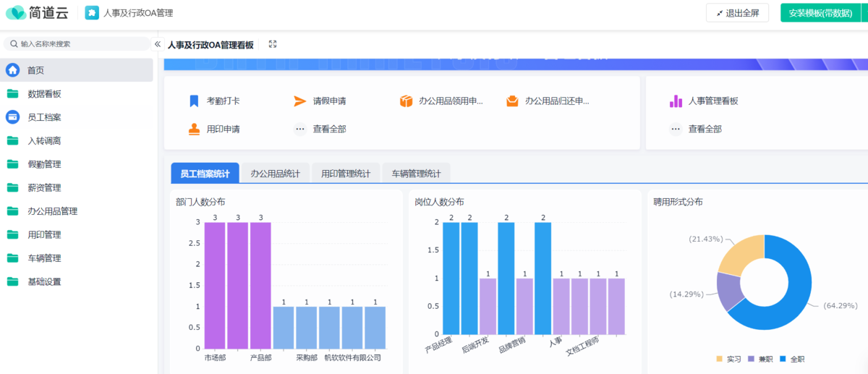
Task: Toggle 全职 legend item in pie chart
Action: [792, 359]
